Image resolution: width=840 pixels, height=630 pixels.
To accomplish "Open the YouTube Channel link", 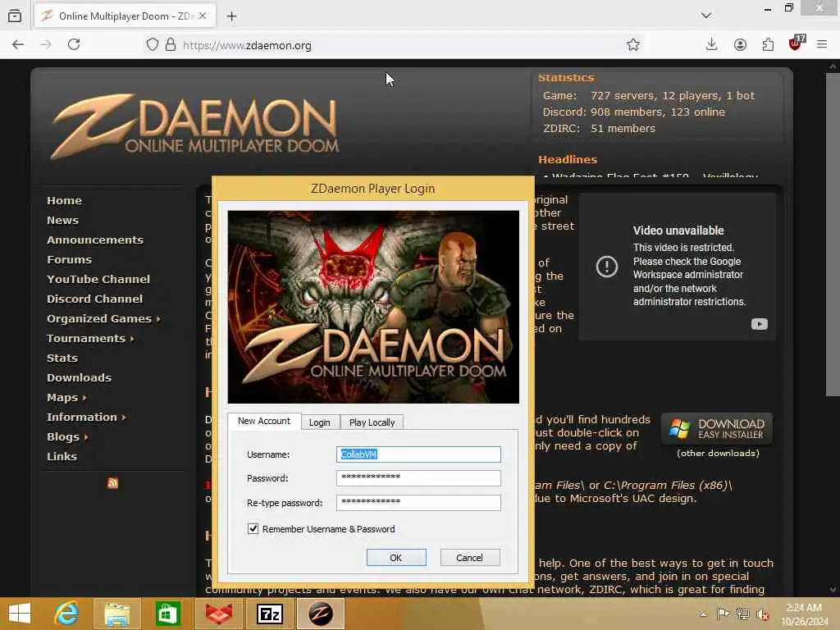I will 98,279.
